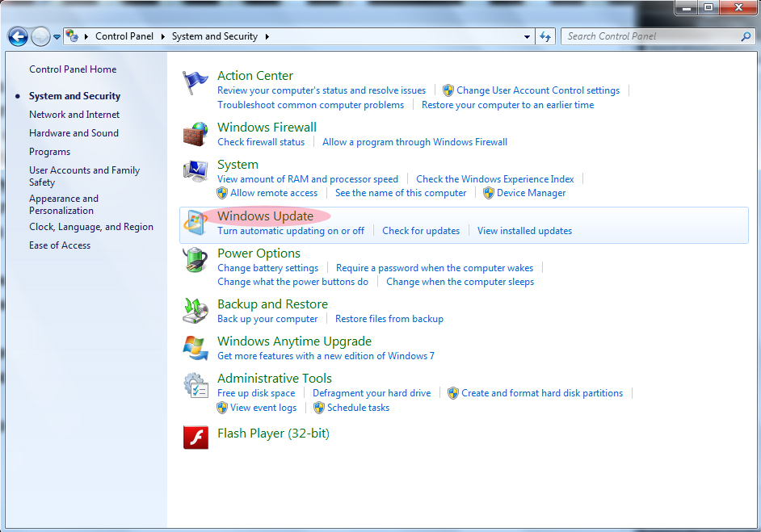
Task: Click Check for updates link
Action: pyautogui.click(x=421, y=231)
